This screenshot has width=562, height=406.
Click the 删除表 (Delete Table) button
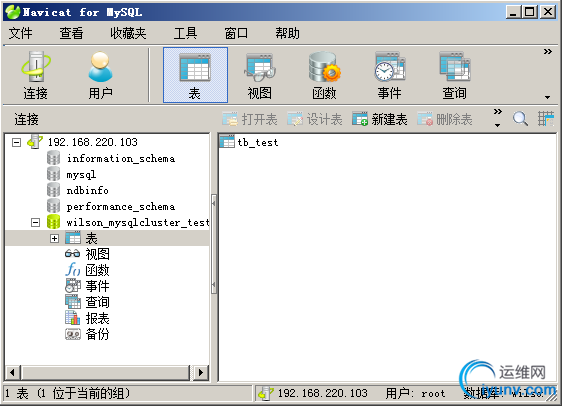pos(444,119)
